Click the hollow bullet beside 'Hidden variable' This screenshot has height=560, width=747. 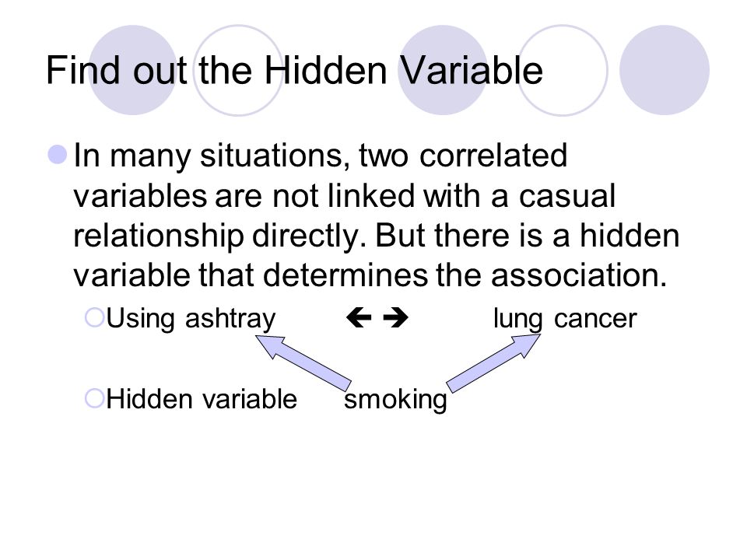point(94,398)
